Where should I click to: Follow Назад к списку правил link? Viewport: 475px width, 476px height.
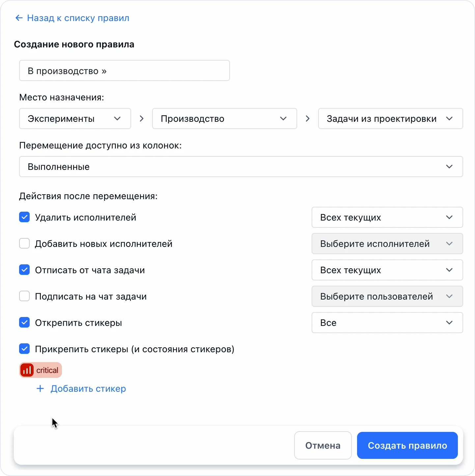78,18
